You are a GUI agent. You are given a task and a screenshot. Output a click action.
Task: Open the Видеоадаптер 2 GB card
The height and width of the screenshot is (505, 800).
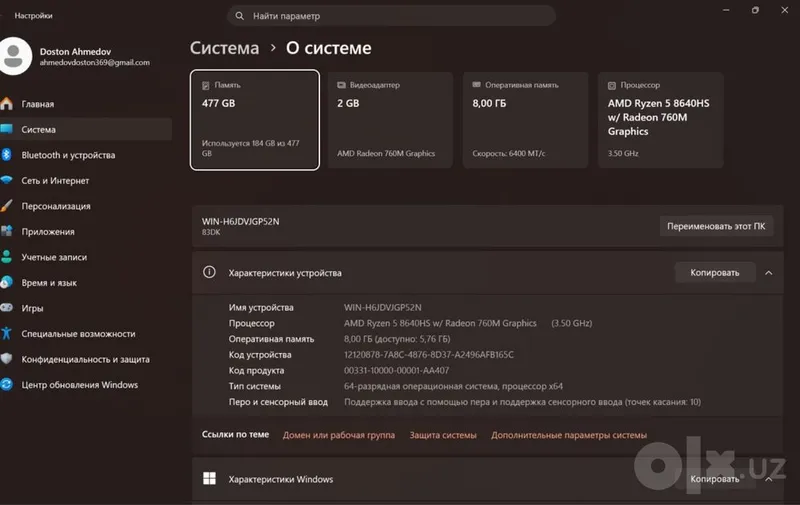click(x=390, y=120)
